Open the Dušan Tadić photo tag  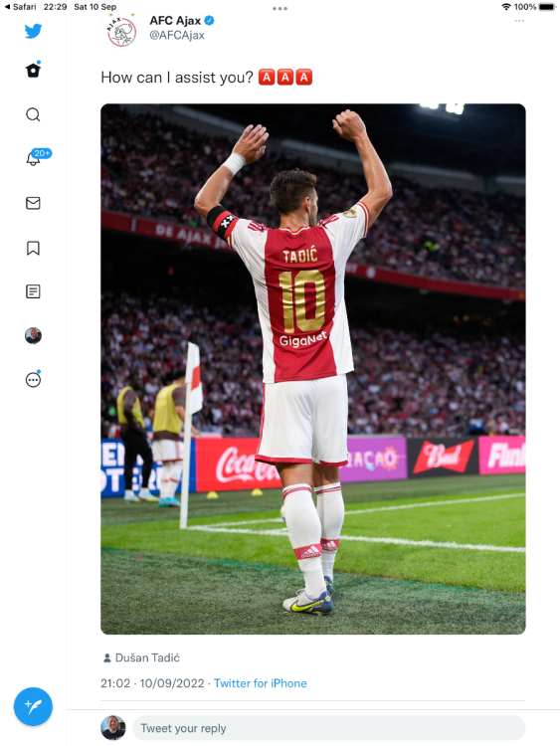[x=141, y=658]
